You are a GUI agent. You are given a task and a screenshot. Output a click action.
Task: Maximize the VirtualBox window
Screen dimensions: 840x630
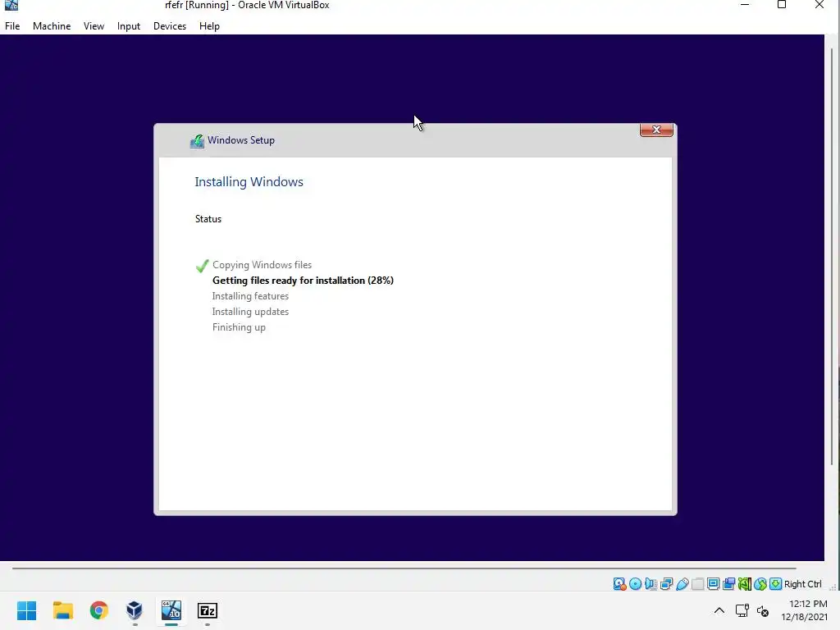tap(782, 6)
